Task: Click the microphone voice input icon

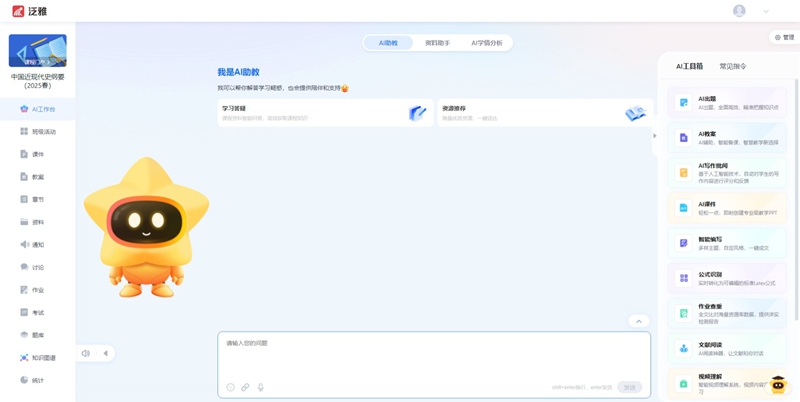Action: (x=261, y=387)
